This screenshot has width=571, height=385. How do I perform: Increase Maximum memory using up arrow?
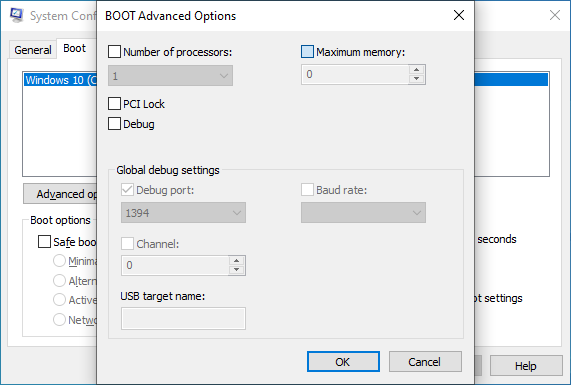tap(417, 70)
